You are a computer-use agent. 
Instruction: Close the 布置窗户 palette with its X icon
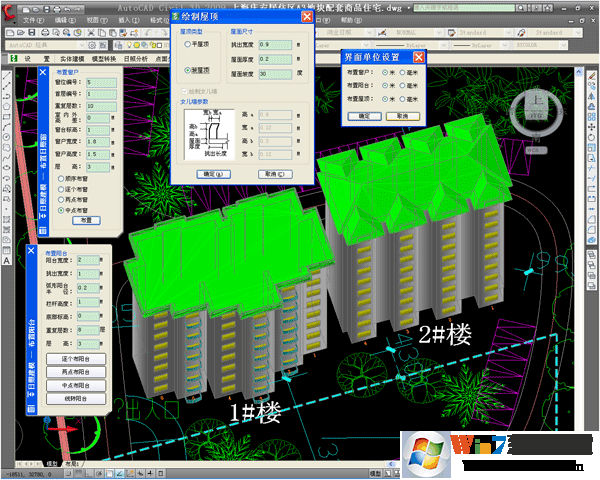click(43, 71)
